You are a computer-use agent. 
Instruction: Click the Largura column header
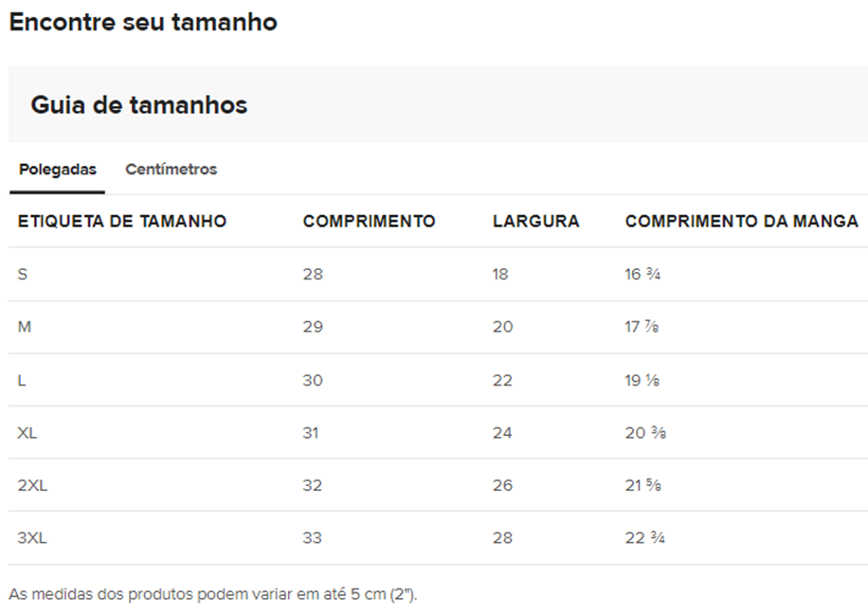coord(535,222)
